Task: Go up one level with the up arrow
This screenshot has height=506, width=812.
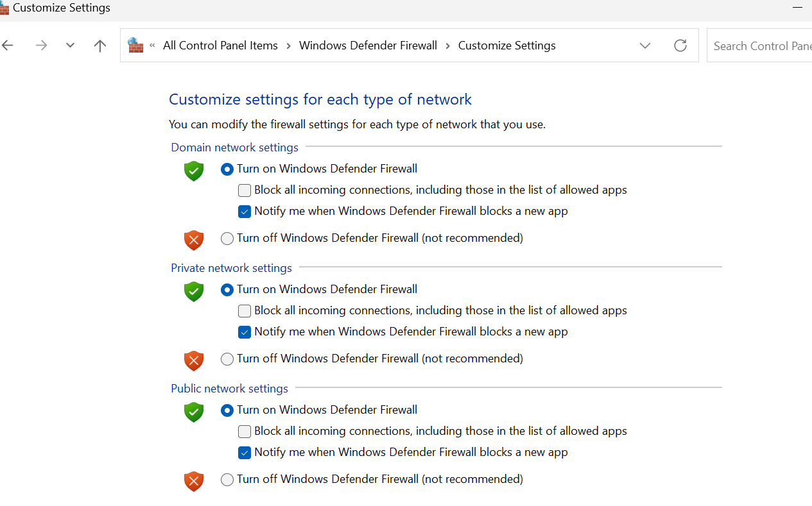Action: 99,46
